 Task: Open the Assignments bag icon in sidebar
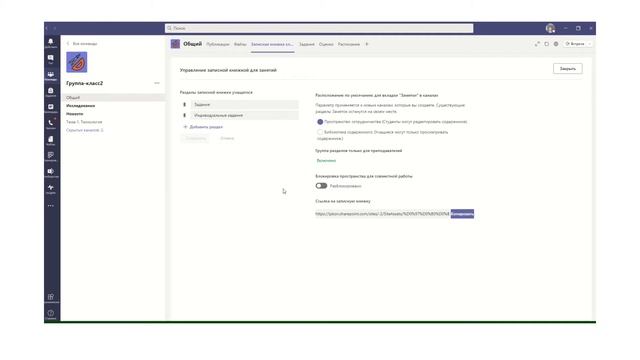[x=51, y=92]
